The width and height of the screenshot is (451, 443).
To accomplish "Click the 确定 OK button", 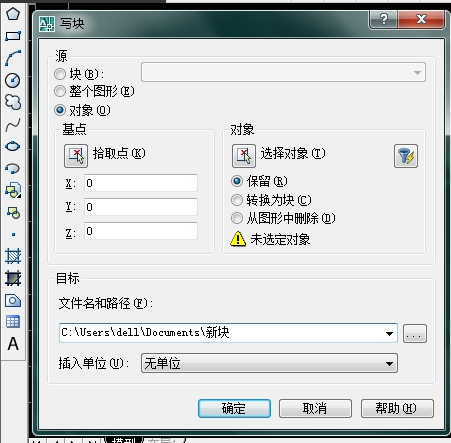I will pos(234,408).
